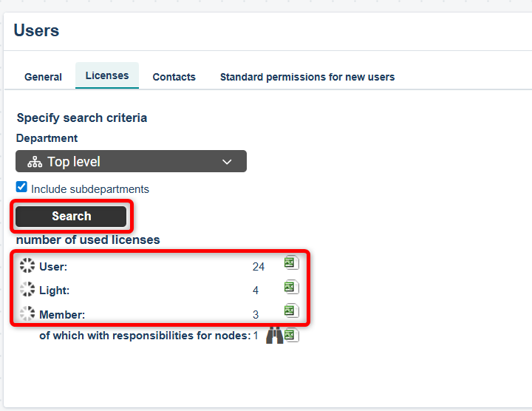
Task: Export User licenses to Excel
Action: [291, 263]
